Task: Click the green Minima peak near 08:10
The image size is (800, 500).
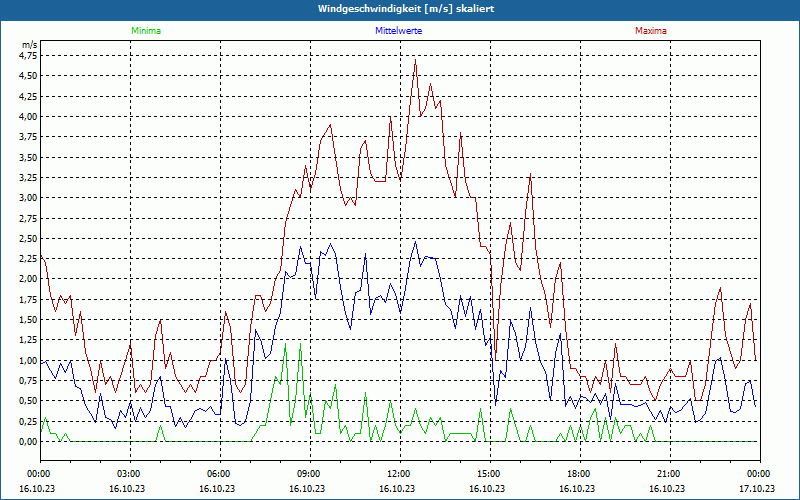Action: pos(285,344)
